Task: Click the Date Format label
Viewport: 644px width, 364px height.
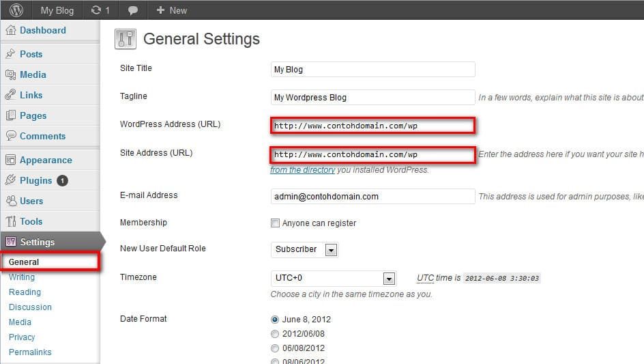Action: click(x=143, y=319)
